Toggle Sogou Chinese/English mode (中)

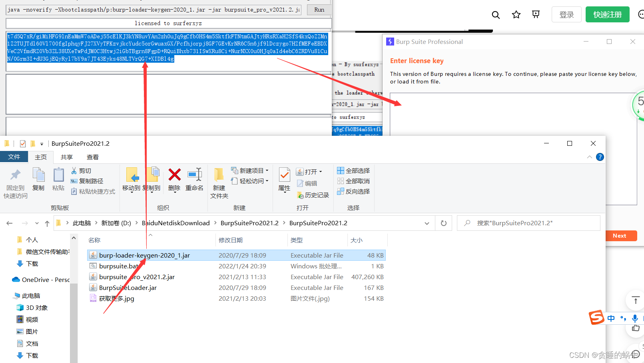coord(611,318)
